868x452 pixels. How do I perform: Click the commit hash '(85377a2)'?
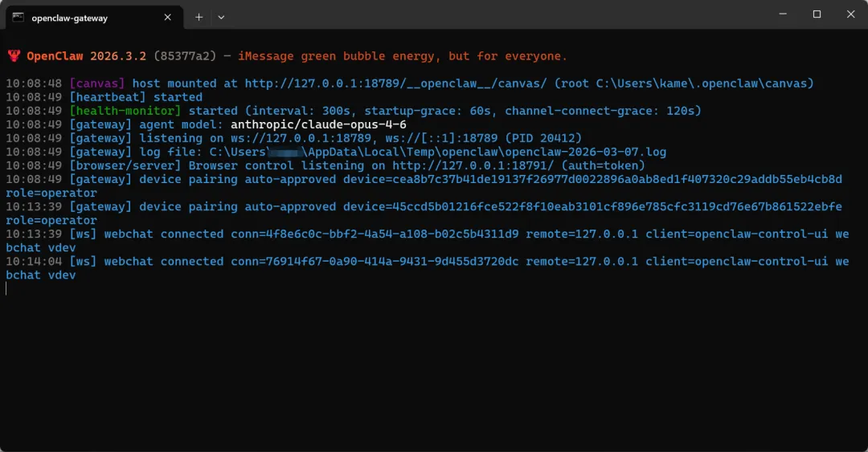coord(185,56)
